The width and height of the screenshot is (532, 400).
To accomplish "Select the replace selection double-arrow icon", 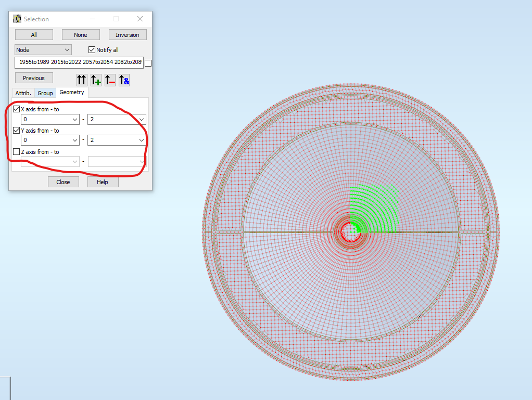I will pos(81,80).
